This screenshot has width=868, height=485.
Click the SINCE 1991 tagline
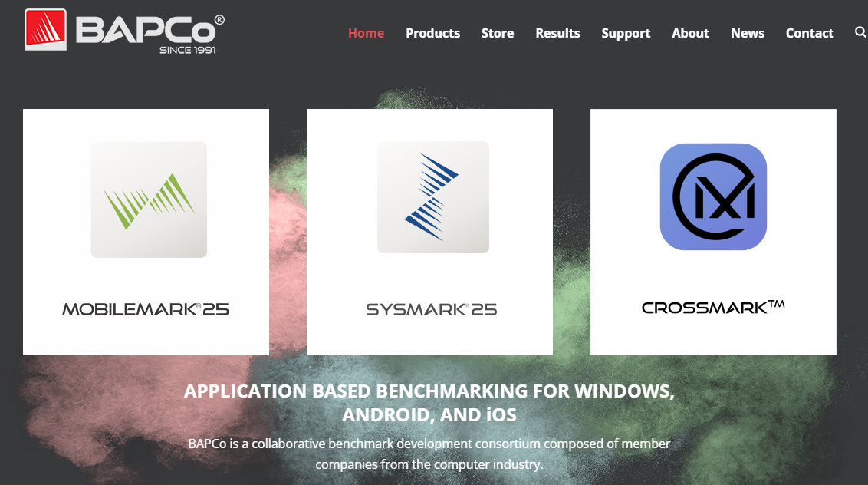coord(188,51)
